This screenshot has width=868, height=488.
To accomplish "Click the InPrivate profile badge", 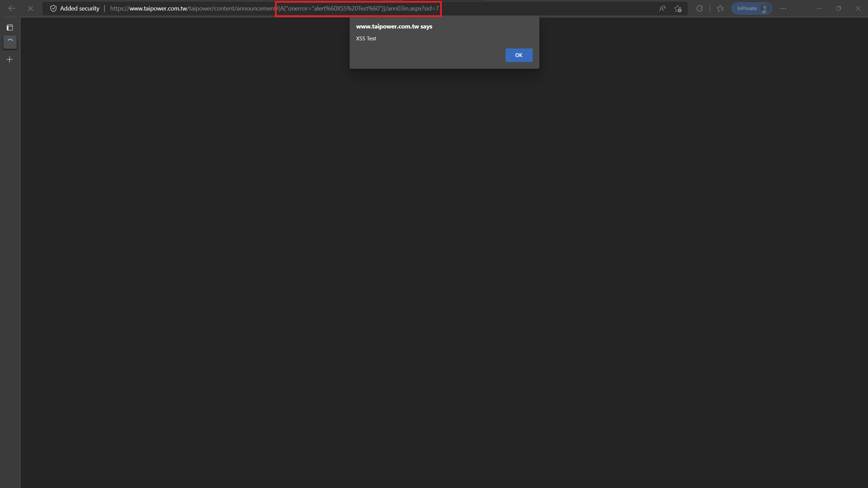I will click(752, 8).
